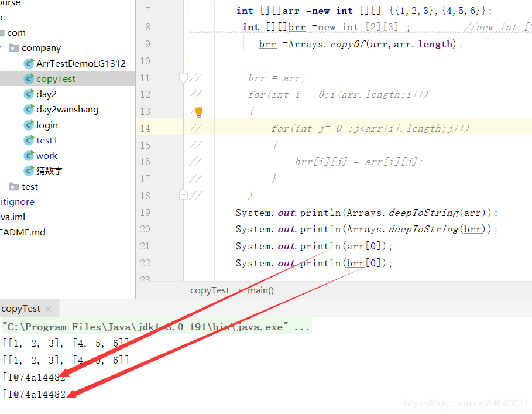Open the README.md file
This screenshot has width=532, height=414.
coord(22,232)
